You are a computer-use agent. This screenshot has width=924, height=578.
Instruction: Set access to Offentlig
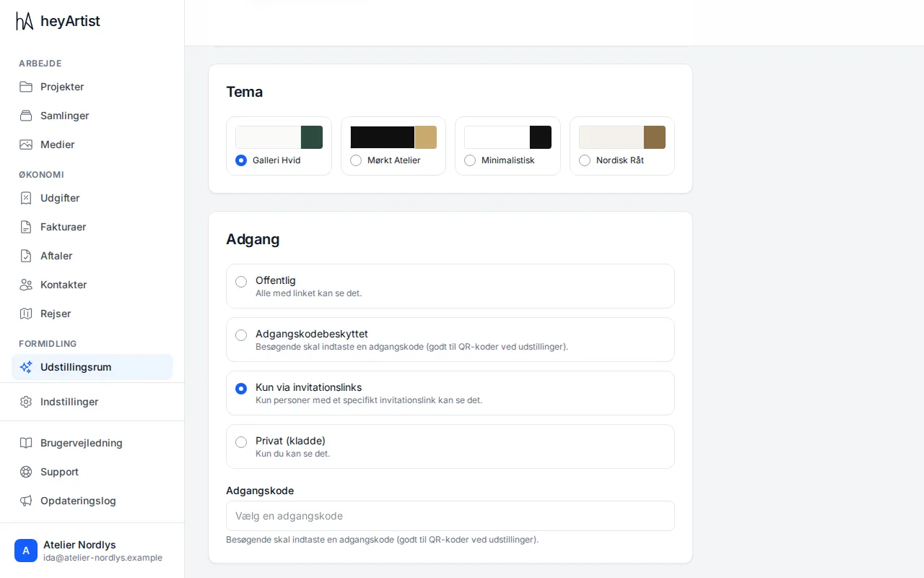click(x=450, y=286)
